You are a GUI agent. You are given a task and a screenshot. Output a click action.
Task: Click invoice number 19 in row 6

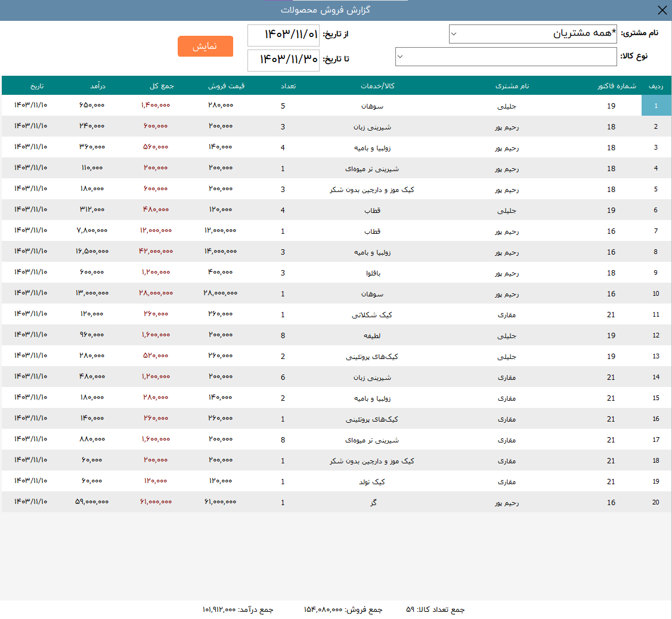coord(611,211)
